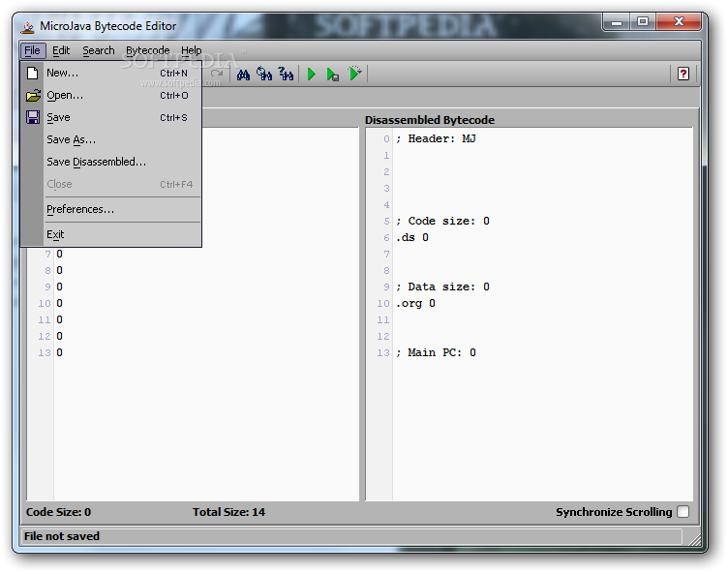This screenshot has height=573, width=728.
Task: Click byte value on left line 10
Action: (59, 303)
